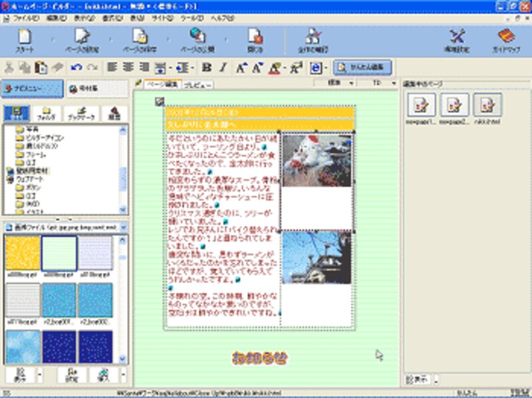This screenshot has width=532, height=398.
Task: Click the ナビメニュー button
Action: (32, 88)
